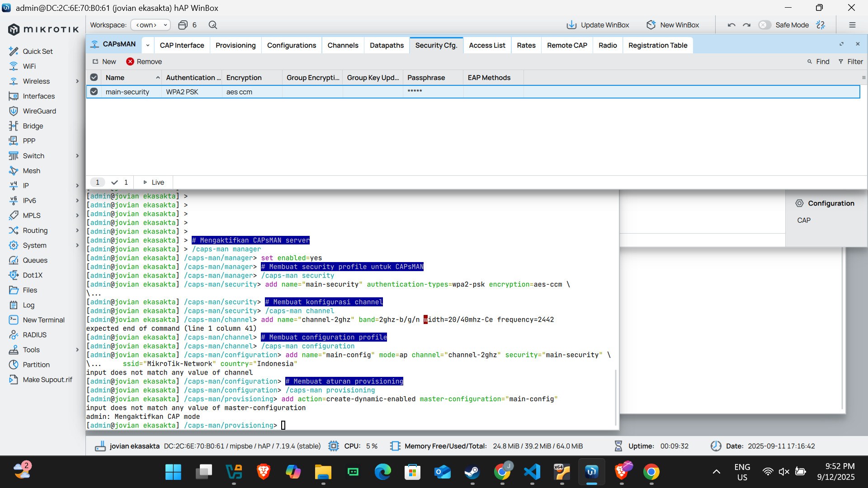Toggle main-security row enabled checkbox
868x488 pixels.
point(94,91)
